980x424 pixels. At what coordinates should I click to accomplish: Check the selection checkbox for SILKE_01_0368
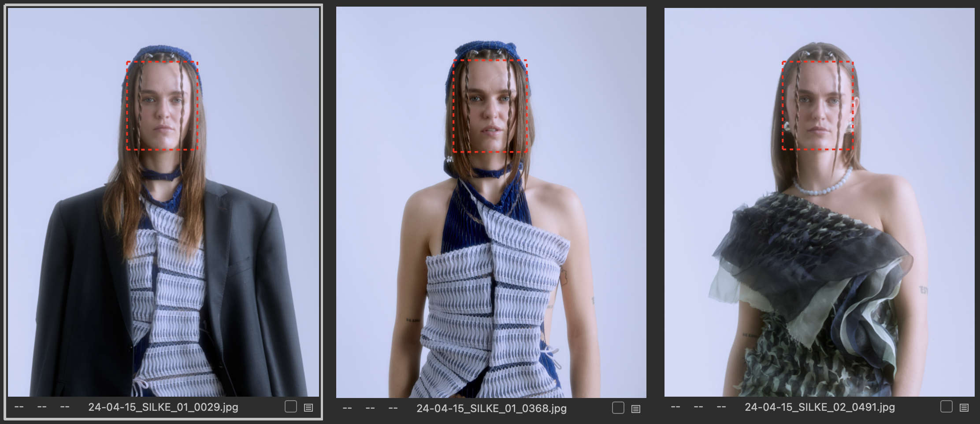[618, 408]
